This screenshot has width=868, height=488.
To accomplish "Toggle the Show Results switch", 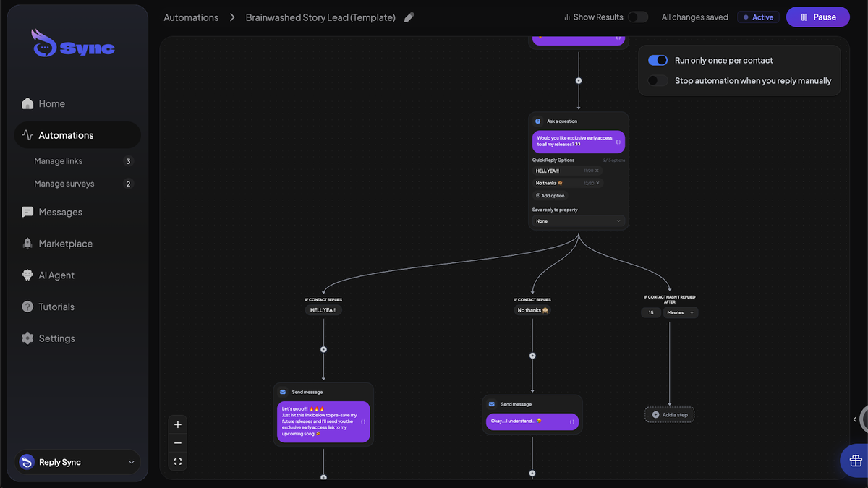I will coord(637,17).
